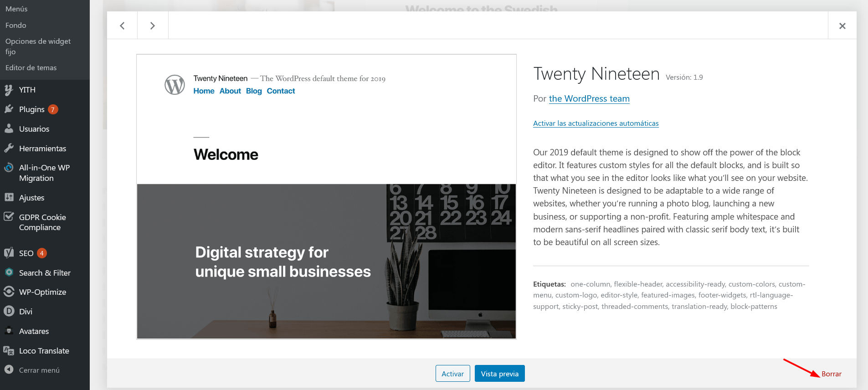Click the Usuarios user icon
The width and height of the screenshot is (868, 390).
(9, 128)
